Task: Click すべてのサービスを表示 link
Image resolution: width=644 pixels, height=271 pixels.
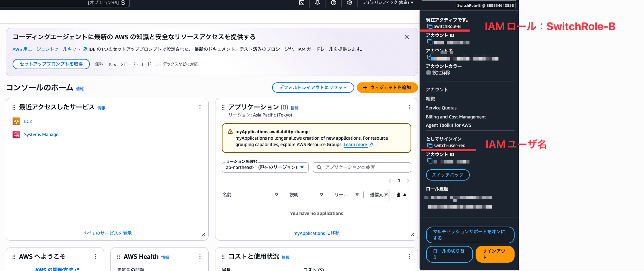Action: pos(107,233)
